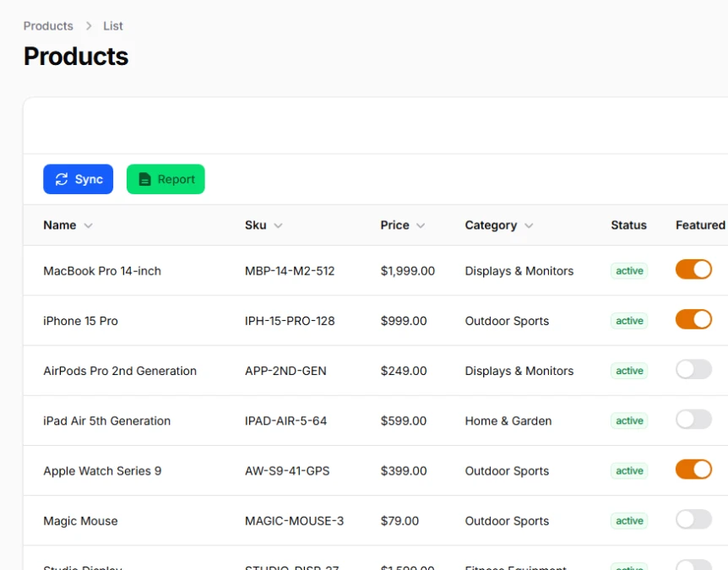Sort by the Price column chevron
The image size is (728, 570).
pyautogui.click(x=421, y=225)
